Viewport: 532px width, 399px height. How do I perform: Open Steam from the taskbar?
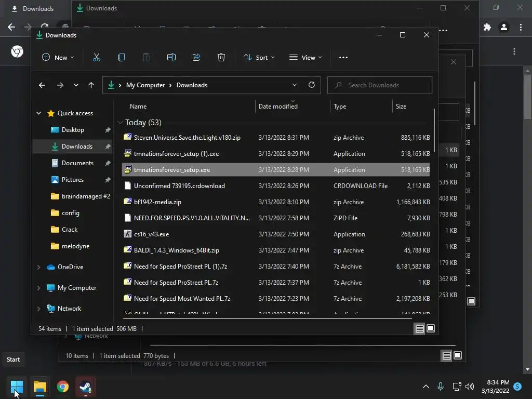[x=86, y=387]
